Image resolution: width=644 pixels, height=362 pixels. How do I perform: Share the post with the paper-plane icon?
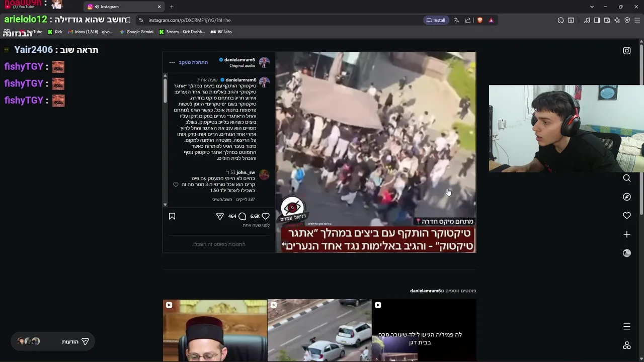tap(220, 216)
